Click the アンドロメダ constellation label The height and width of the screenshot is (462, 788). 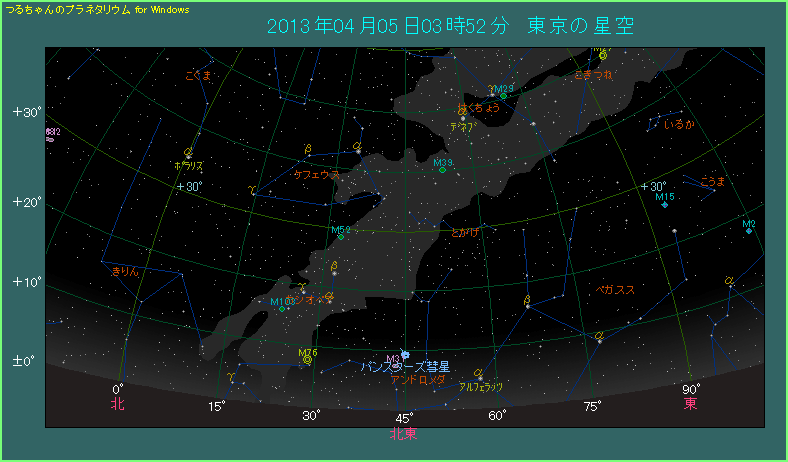coord(417,380)
